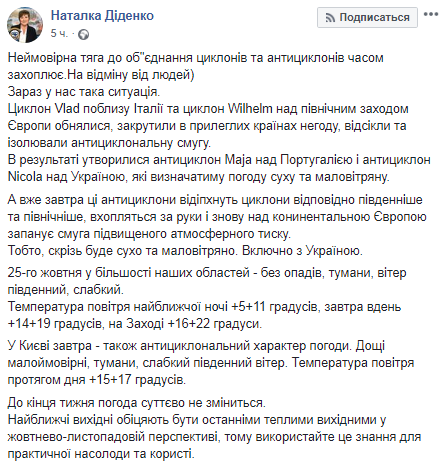The width and height of the screenshot is (446, 469).
Task: Click the paragraph starting 25-го жовтня
Action: (x=207, y=281)
